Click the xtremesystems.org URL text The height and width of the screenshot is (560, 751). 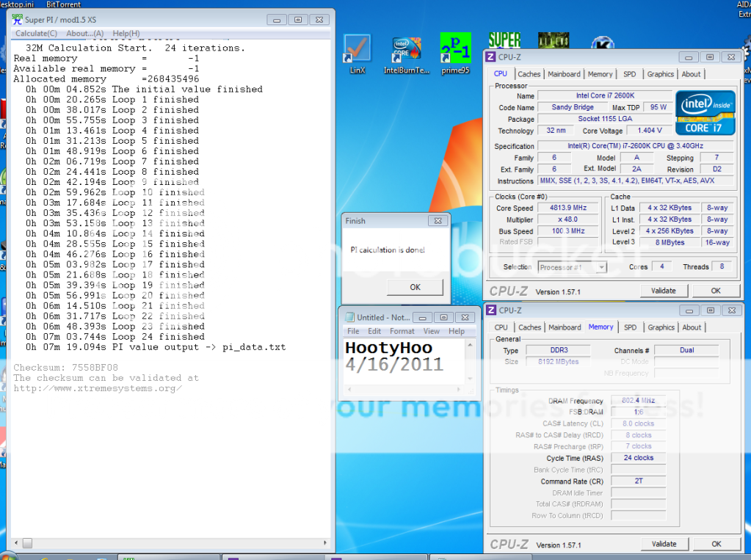coord(97,388)
